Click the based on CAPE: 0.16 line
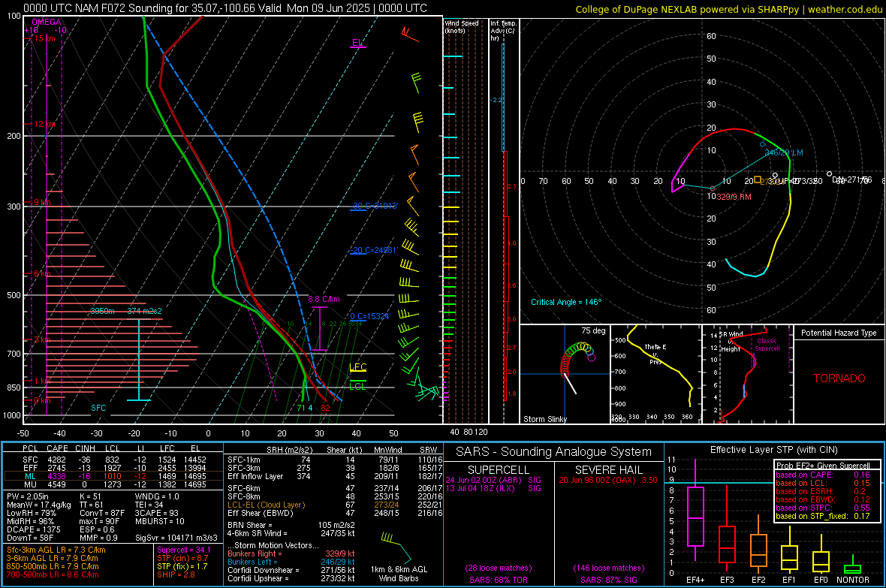Screen dimensions: 886x588 pos(823,475)
